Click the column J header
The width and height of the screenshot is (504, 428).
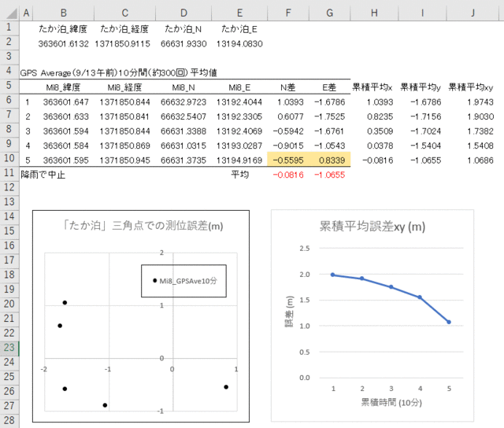pos(471,13)
